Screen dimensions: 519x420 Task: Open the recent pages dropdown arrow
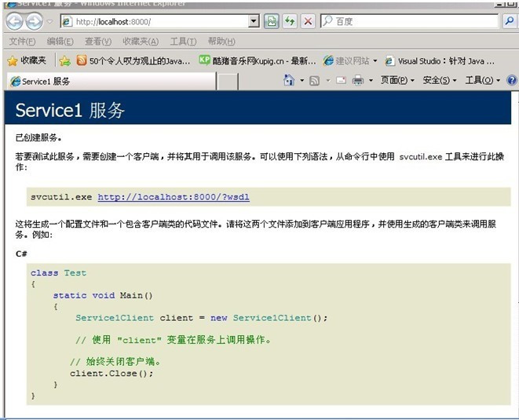coord(50,22)
